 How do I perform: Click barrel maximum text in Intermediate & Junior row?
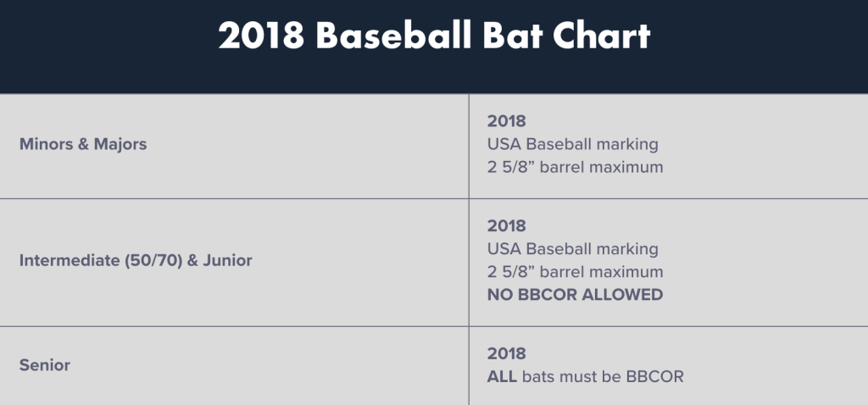pos(575,272)
